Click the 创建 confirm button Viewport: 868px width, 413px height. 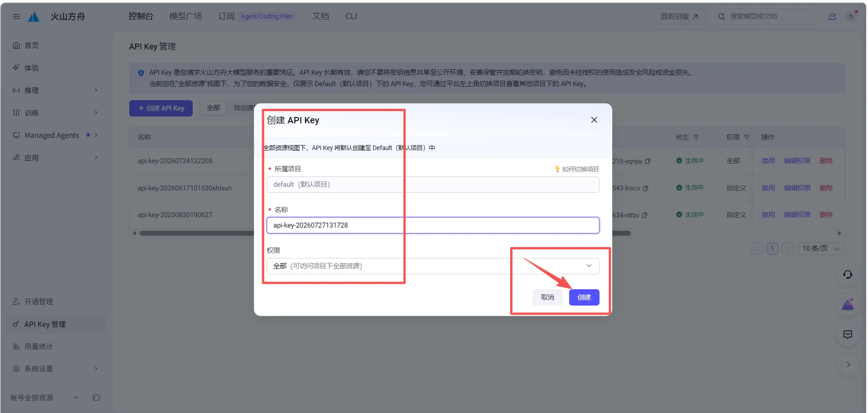click(584, 297)
